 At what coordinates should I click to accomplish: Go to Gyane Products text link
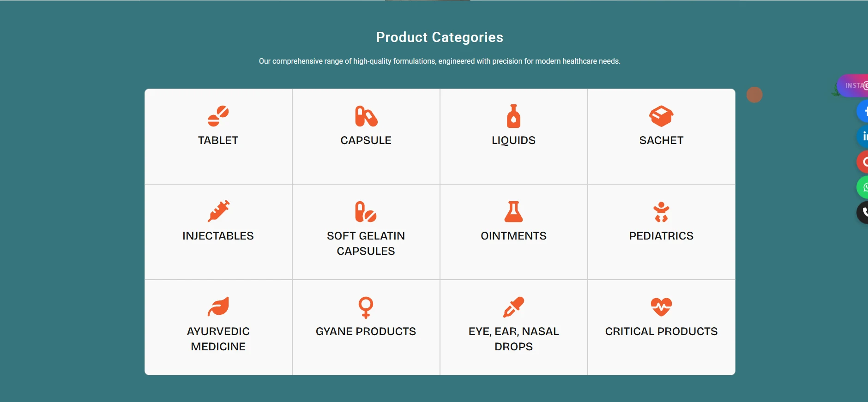(x=366, y=331)
